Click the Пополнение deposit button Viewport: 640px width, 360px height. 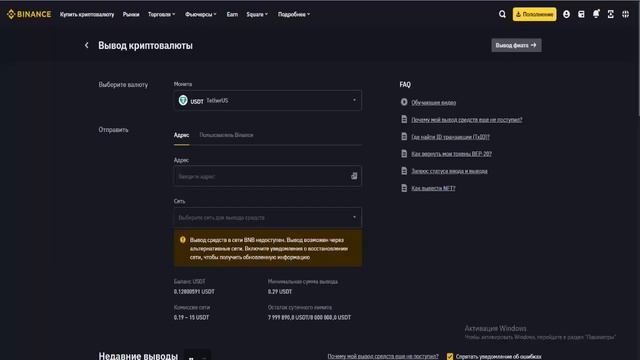[x=534, y=14]
